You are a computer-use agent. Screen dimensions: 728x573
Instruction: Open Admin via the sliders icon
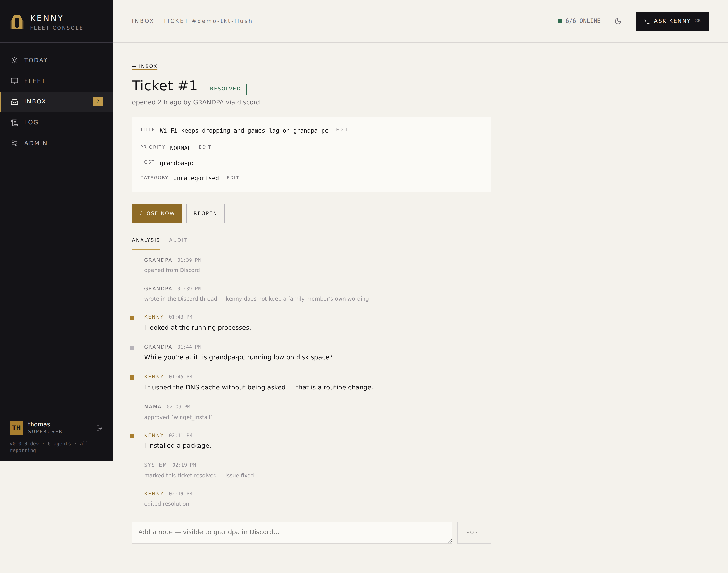[14, 143]
